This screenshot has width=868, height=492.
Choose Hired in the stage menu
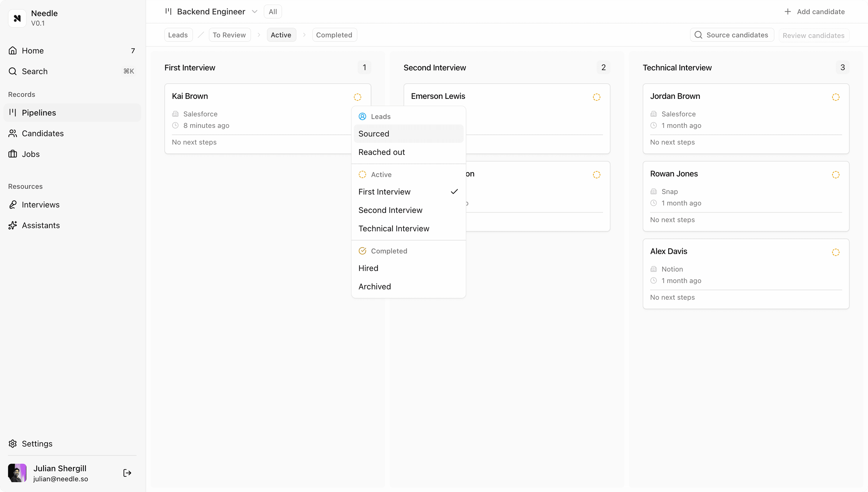[368, 268]
